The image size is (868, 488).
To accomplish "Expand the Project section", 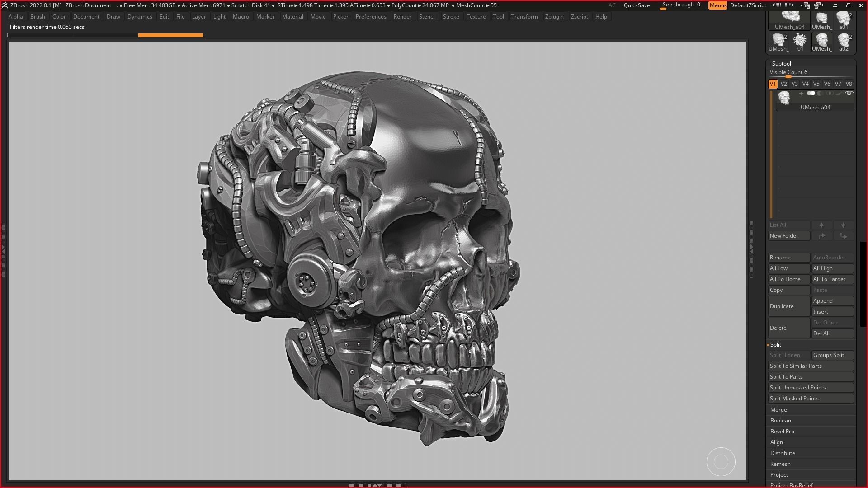I will tap(779, 475).
